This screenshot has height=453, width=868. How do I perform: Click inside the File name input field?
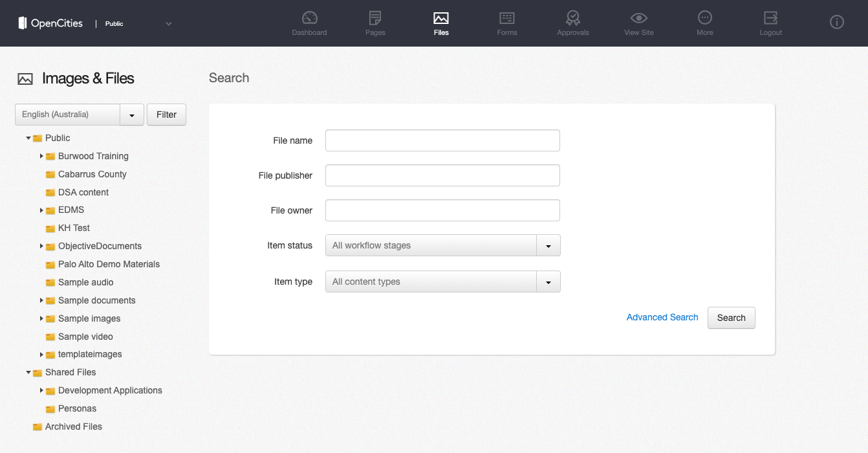point(442,140)
